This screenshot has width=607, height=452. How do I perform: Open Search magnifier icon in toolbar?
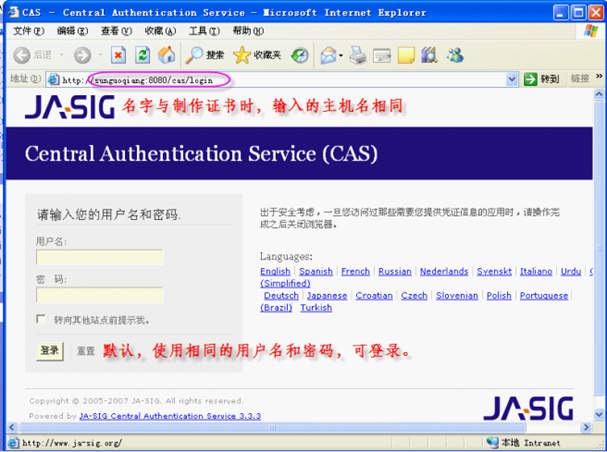point(194,55)
